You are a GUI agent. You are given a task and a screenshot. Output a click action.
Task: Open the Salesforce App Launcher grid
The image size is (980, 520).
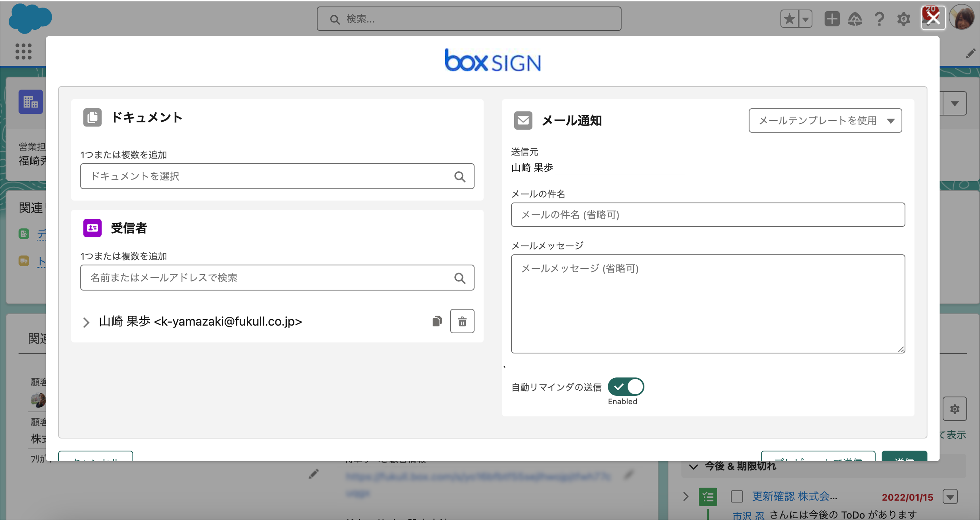click(23, 51)
